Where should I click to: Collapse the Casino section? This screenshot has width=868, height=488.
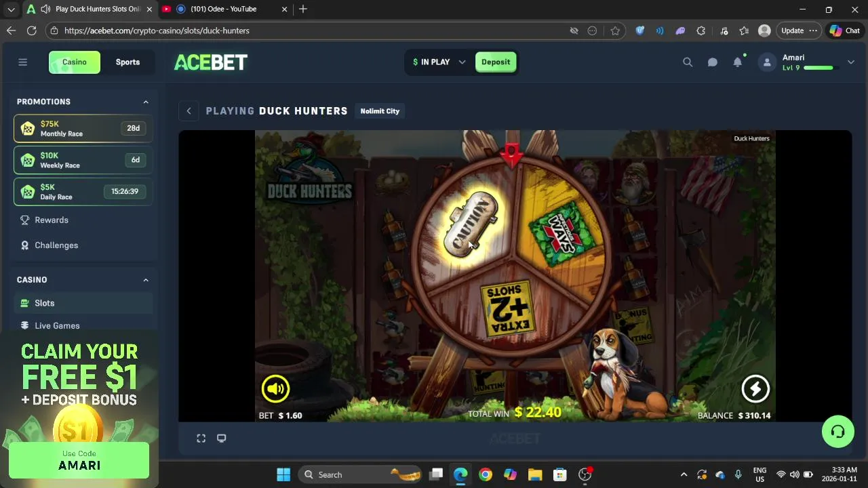146,280
